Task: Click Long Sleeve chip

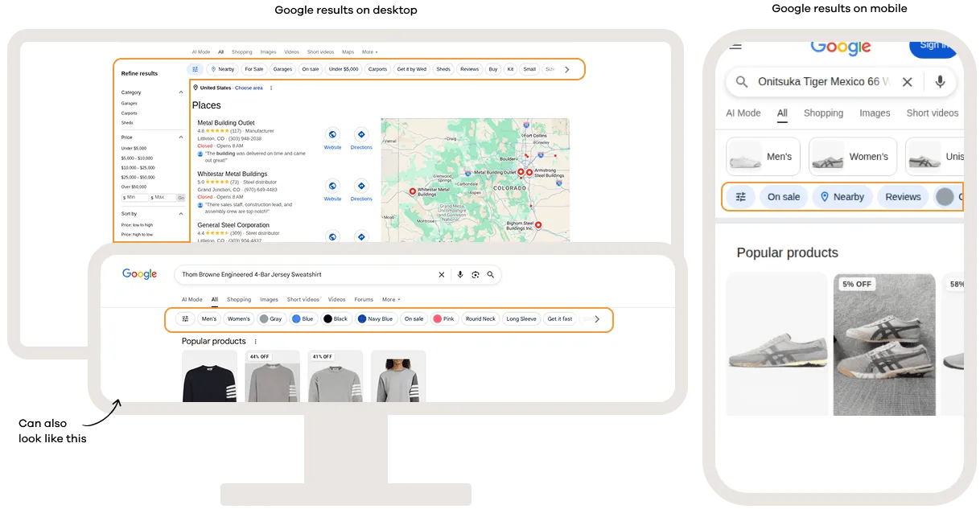Action: pyautogui.click(x=521, y=318)
